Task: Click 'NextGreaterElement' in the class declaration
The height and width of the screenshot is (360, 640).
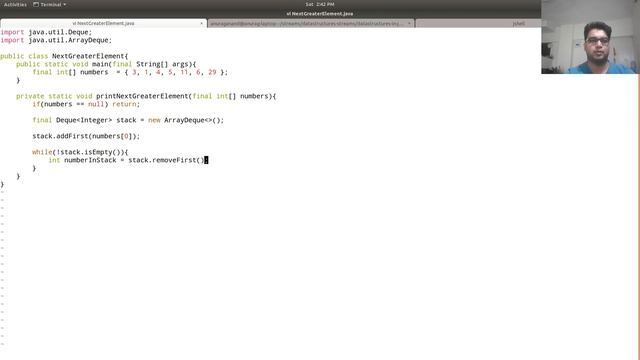Action: click(88, 56)
